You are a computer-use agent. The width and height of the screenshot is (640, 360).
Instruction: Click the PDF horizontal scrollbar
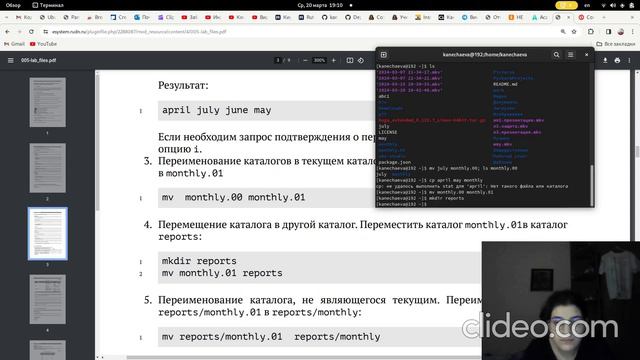tap(304, 358)
